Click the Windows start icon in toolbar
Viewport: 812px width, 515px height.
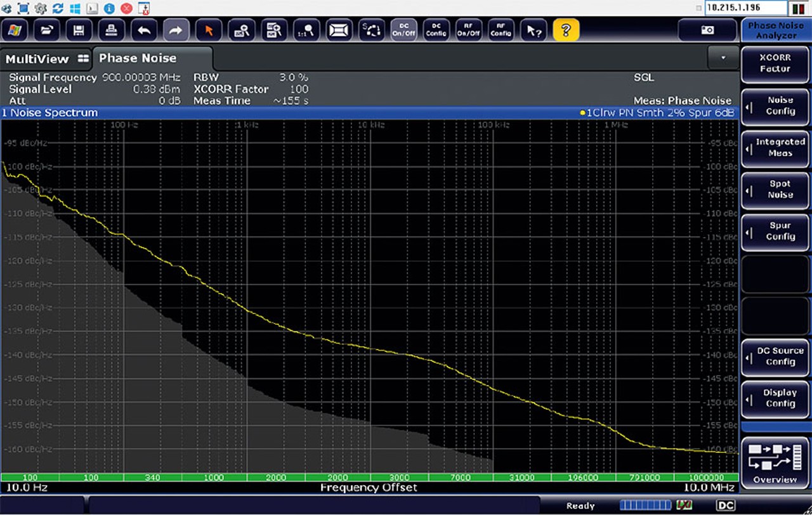[x=15, y=30]
